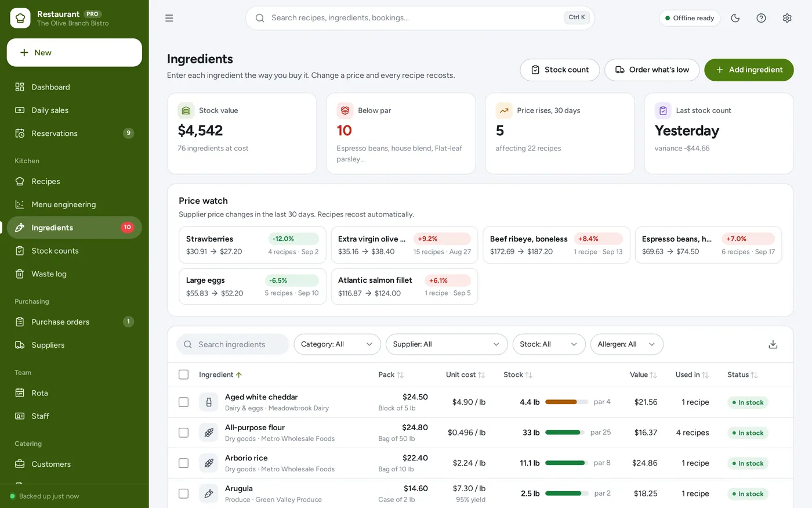This screenshot has height=508, width=812.
Task: Select the Arugula row checkbox
Action: tap(184, 493)
